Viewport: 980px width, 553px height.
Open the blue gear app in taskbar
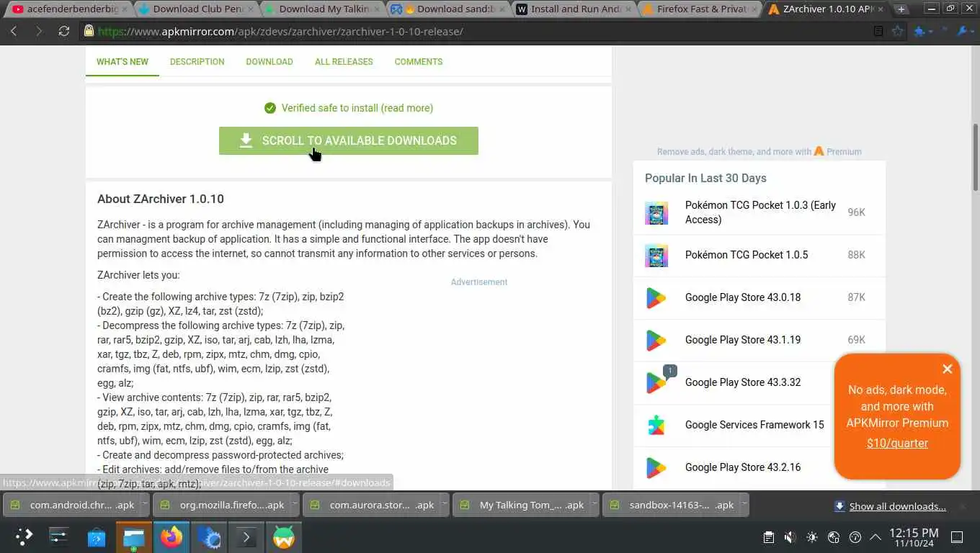click(x=209, y=537)
